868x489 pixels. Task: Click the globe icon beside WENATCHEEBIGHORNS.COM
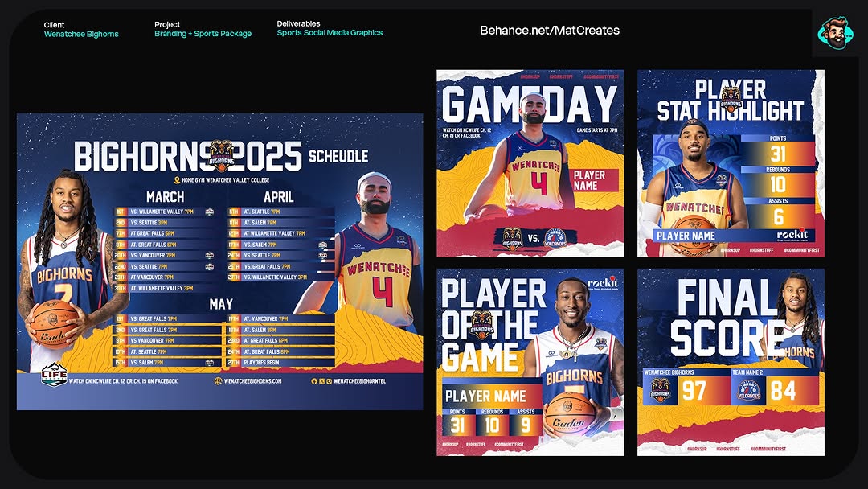click(x=218, y=381)
